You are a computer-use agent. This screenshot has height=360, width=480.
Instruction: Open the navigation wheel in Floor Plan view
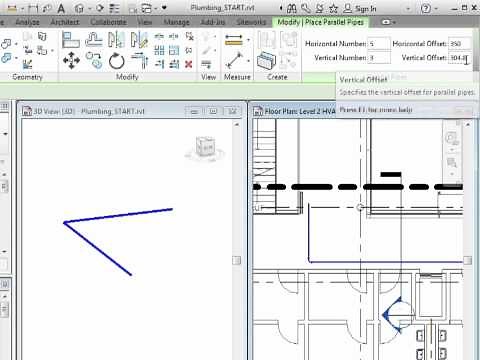(452, 138)
